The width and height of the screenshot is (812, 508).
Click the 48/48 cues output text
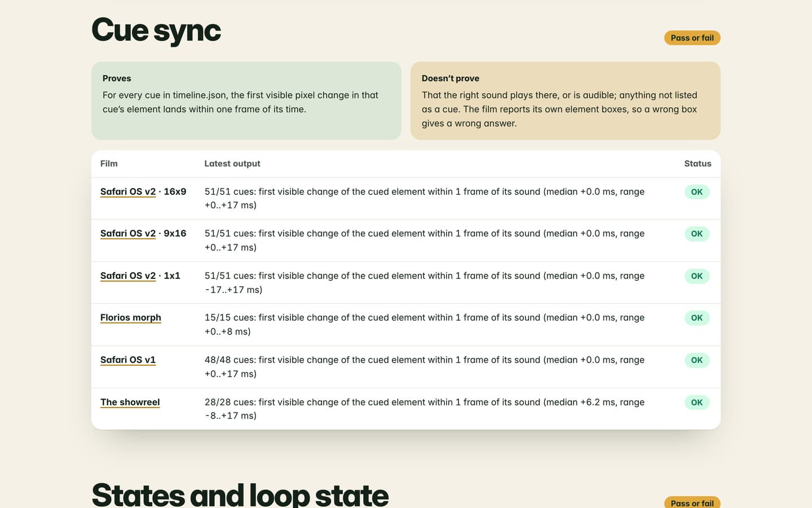pos(425,367)
